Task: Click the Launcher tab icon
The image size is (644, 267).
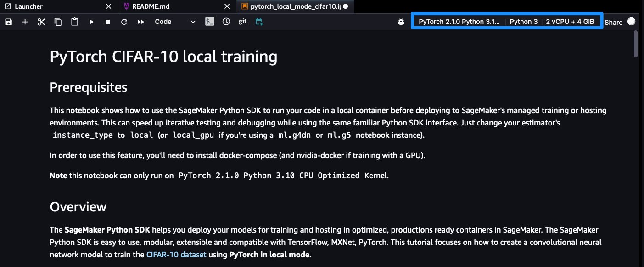Action: tap(7, 6)
